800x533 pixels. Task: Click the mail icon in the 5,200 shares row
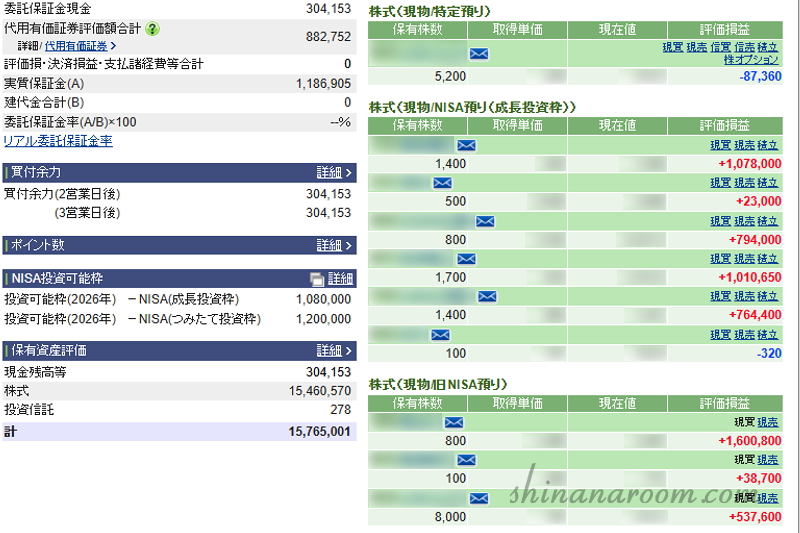coord(478,53)
